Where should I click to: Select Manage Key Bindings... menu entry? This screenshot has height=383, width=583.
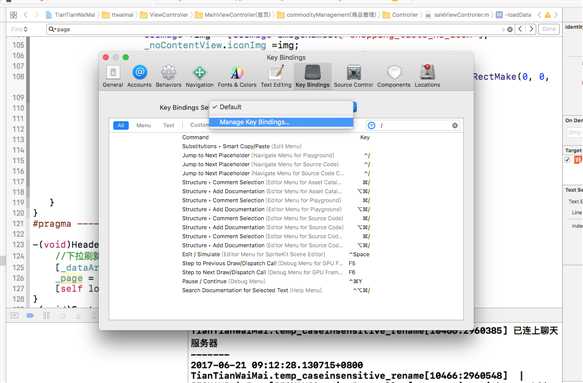coord(281,122)
